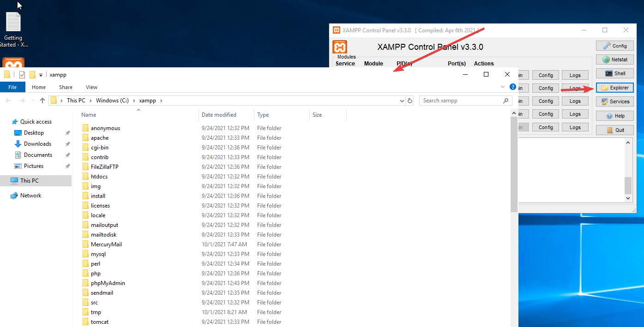Click the XAMPP logo icon in Control Panel
Viewport: 644px width, 327px height.
pos(340,47)
